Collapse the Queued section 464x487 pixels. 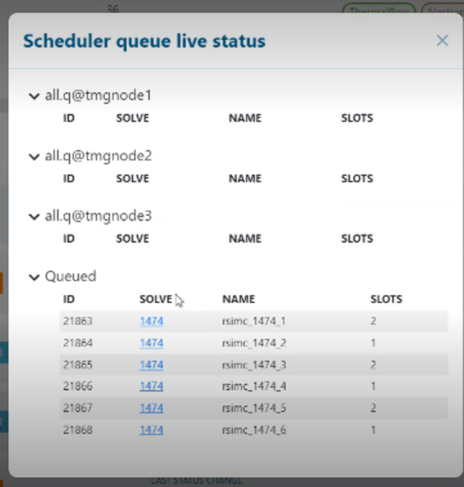click(34, 277)
